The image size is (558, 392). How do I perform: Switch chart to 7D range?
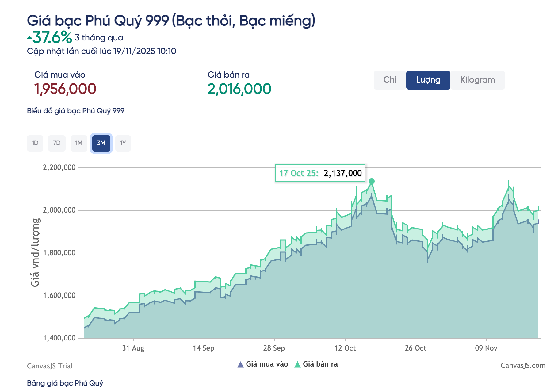pyautogui.click(x=57, y=143)
